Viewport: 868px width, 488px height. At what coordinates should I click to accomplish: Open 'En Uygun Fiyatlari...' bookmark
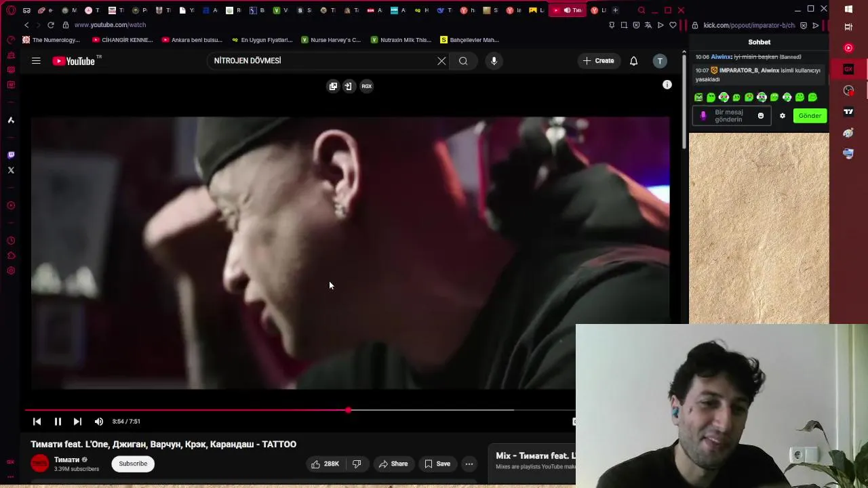point(262,40)
